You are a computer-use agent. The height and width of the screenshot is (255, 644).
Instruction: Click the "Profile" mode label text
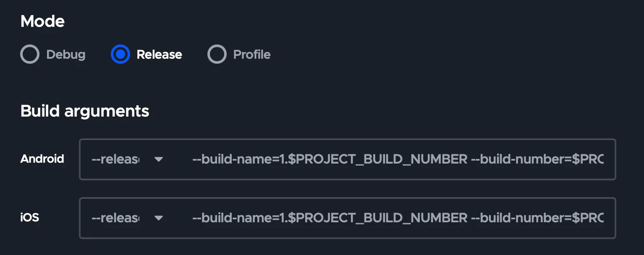click(x=252, y=55)
